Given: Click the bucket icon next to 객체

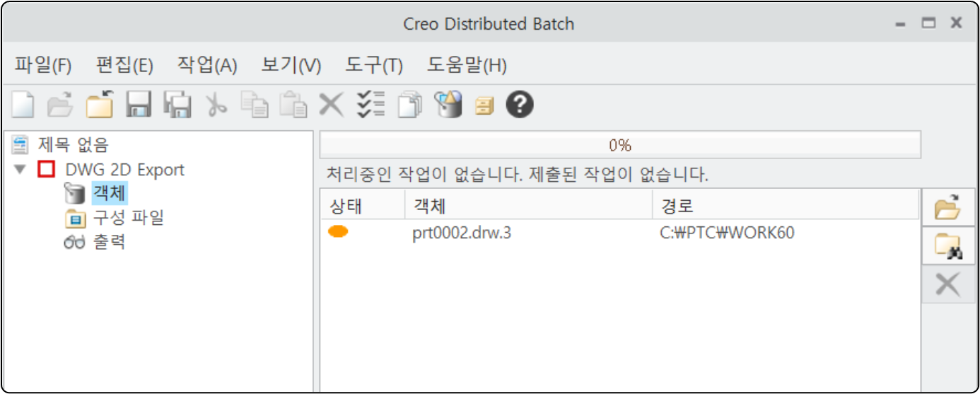Looking at the screenshot, I should [x=74, y=193].
